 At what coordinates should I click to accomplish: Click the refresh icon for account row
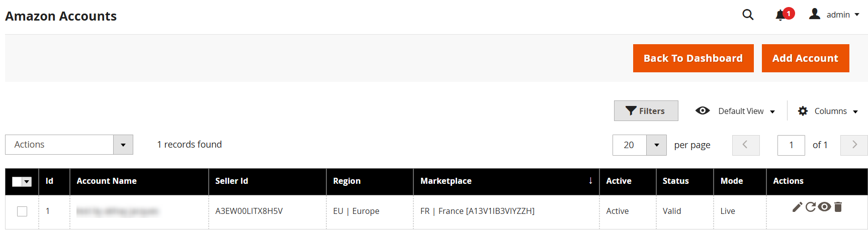click(810, 207)
